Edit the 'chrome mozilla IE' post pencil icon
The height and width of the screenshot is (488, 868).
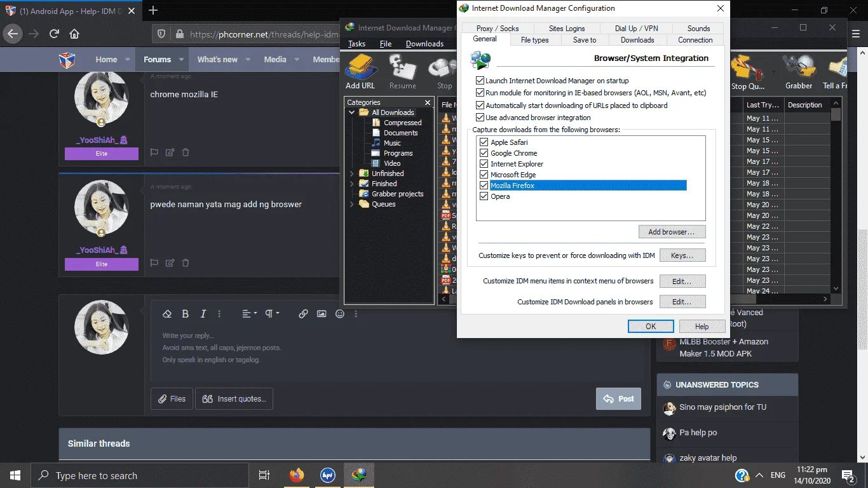coord(170,152)
